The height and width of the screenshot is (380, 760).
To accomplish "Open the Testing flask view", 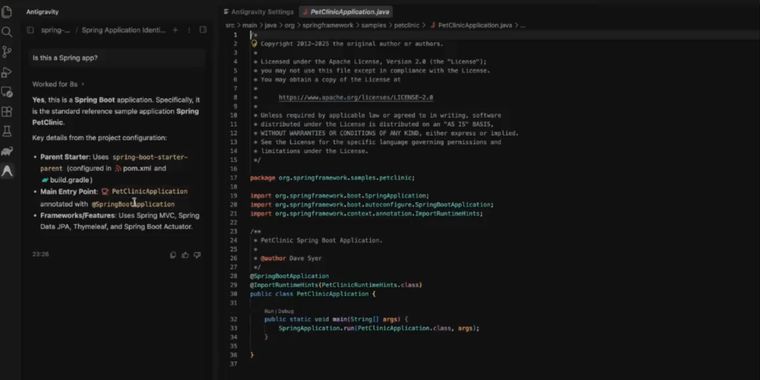I will [7, 131].
